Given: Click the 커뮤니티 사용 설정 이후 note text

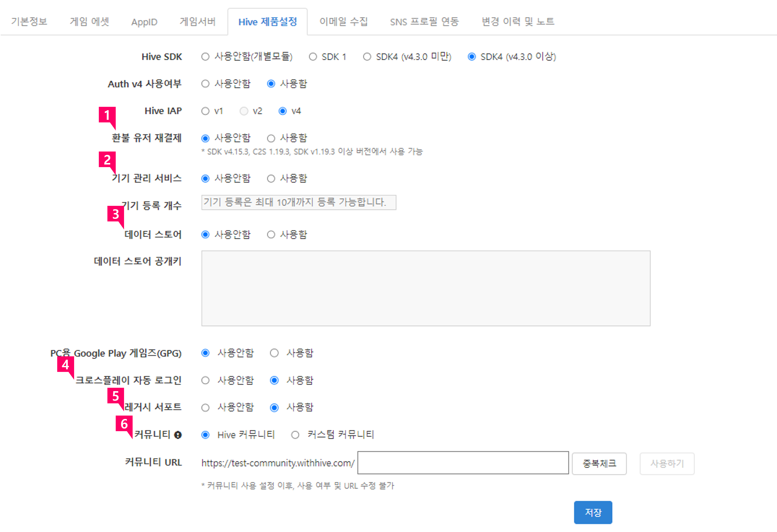Looking at the screenshot, I should [x=298, y=485].
